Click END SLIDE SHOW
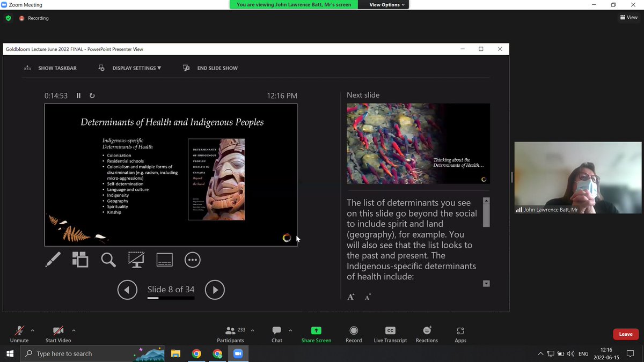This screenshot has height=362, width=644. coord(210,68)
